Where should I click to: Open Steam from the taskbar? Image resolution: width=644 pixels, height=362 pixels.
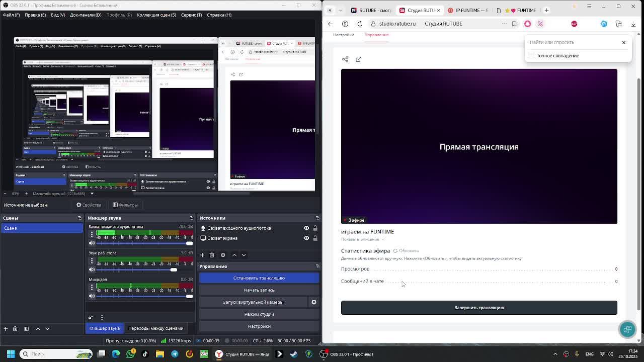[294, 354]
